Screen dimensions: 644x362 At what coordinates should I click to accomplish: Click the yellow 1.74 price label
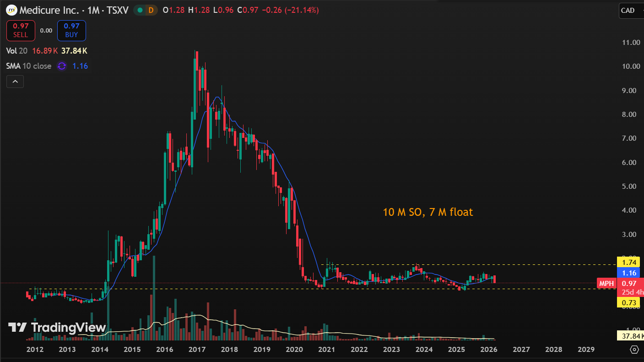tap(628, 263)
